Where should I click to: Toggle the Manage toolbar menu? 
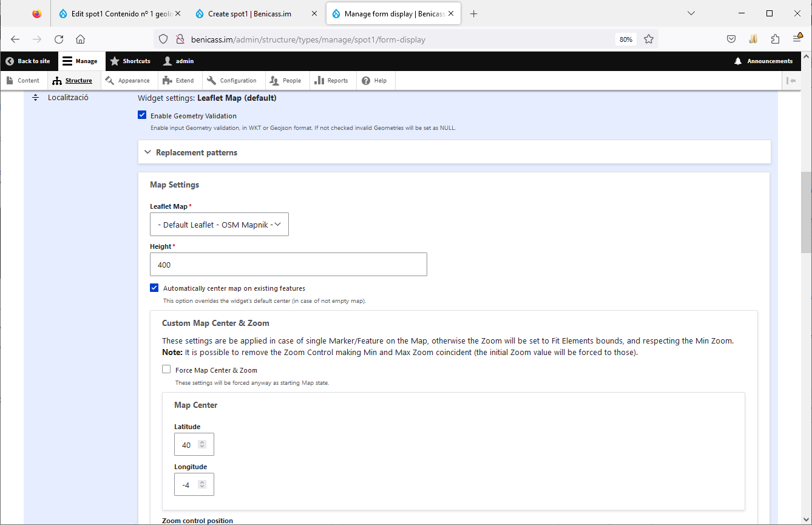[81, 61]
